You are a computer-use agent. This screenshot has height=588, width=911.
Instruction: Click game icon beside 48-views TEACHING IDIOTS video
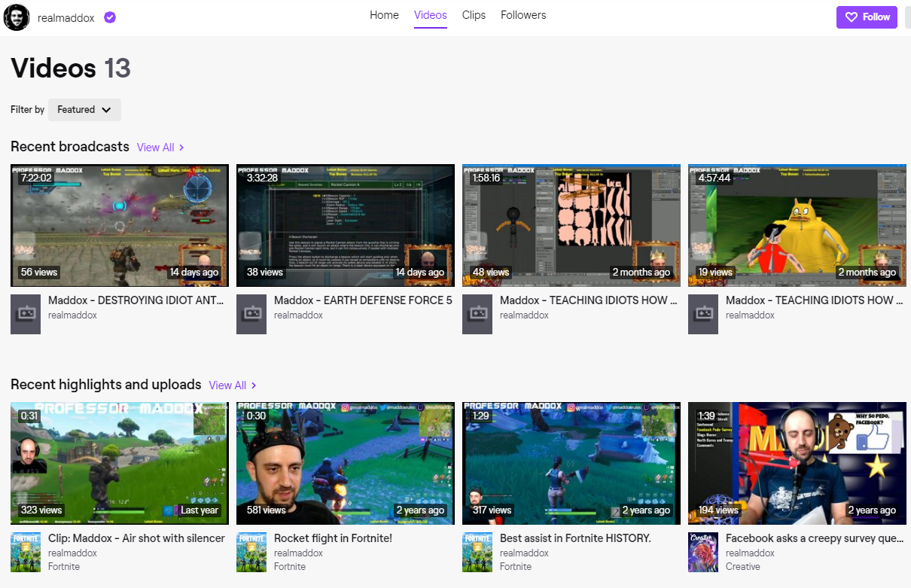tap(477, 314)
